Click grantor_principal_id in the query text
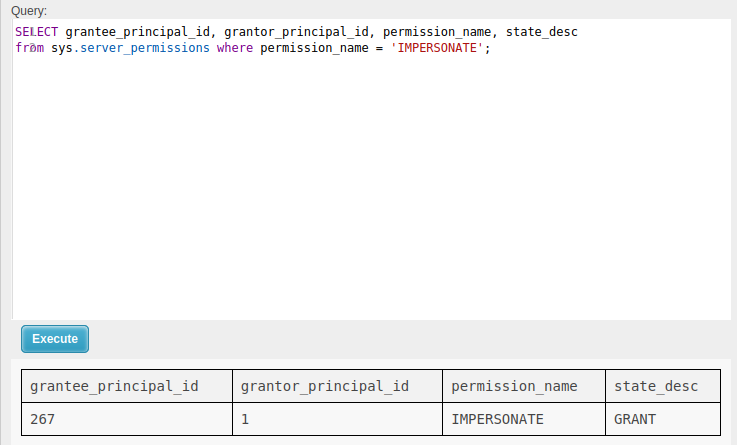This screenshot has height=445, width=737. pyautogui.click(x=293, y=33)
